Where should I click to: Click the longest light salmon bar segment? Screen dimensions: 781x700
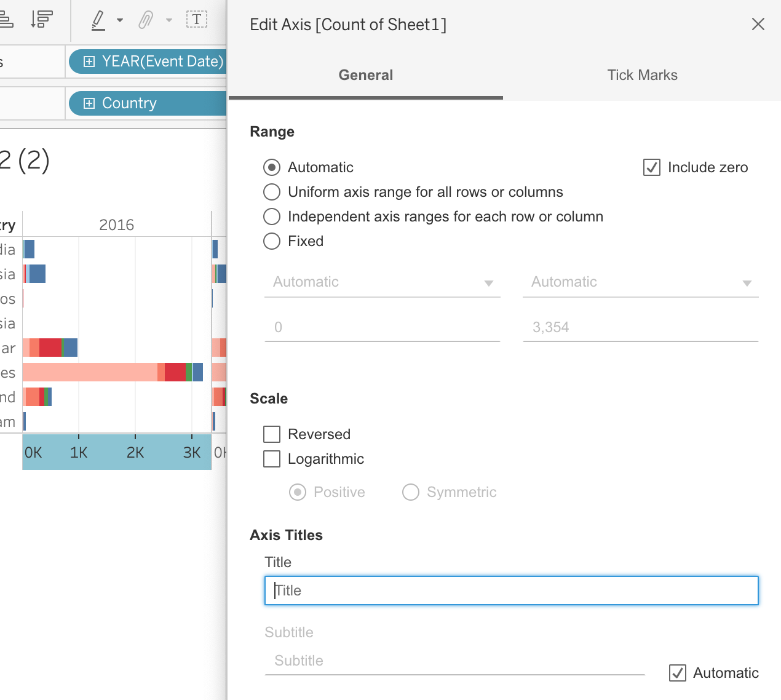(90, 372)
